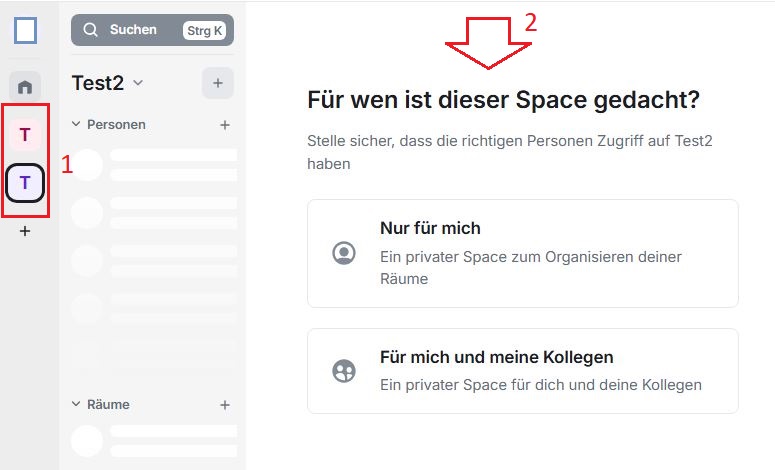Click the plus button next to Test2
The height and width of the screenshot is (470, 775).
point(218,83)
